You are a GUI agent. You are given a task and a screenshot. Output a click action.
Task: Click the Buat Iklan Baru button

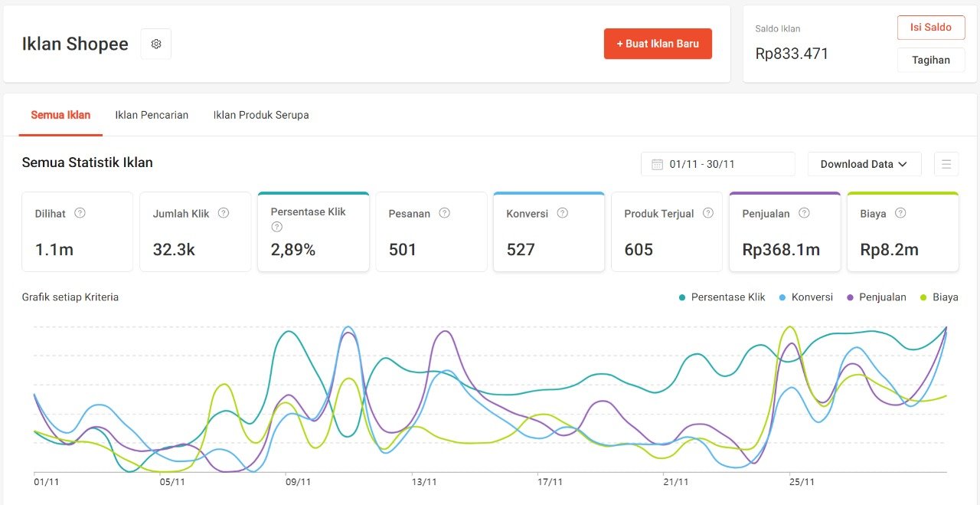[658, 44]
